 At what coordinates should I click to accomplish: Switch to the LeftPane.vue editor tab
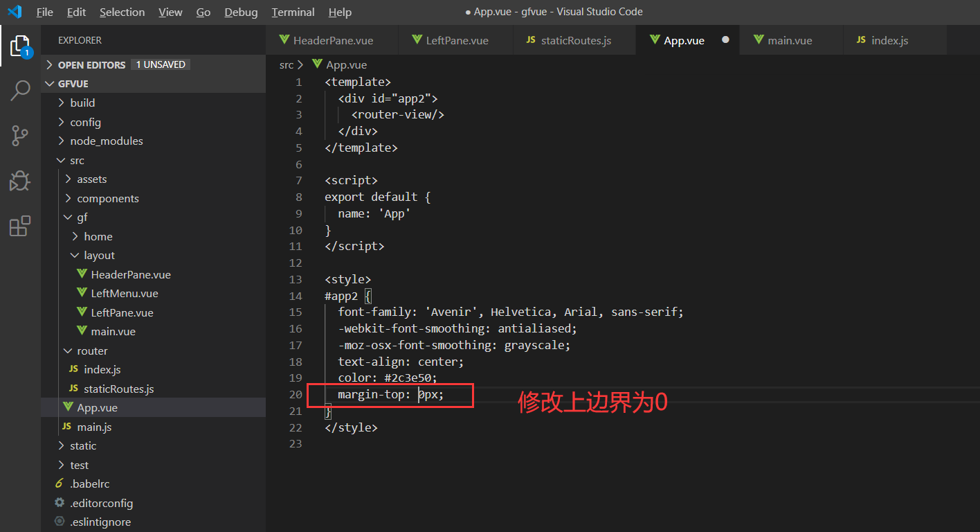click(x=456, y=40)
